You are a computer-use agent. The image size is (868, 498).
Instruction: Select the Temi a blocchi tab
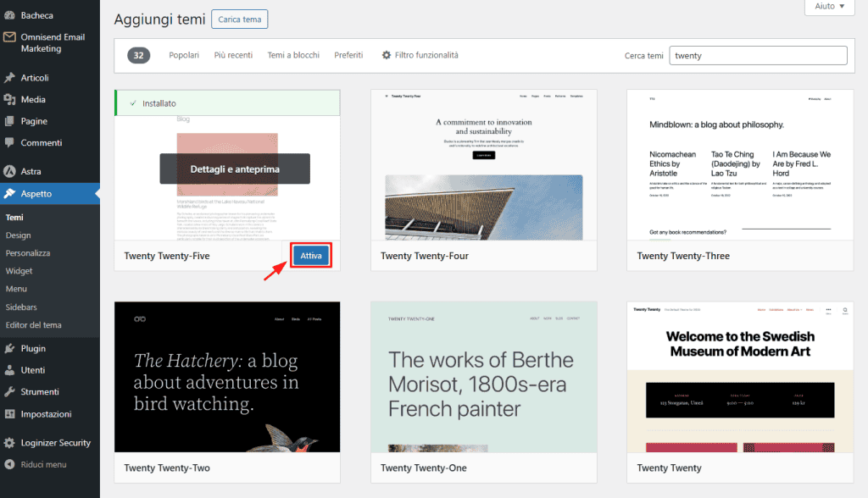[293, 55]
